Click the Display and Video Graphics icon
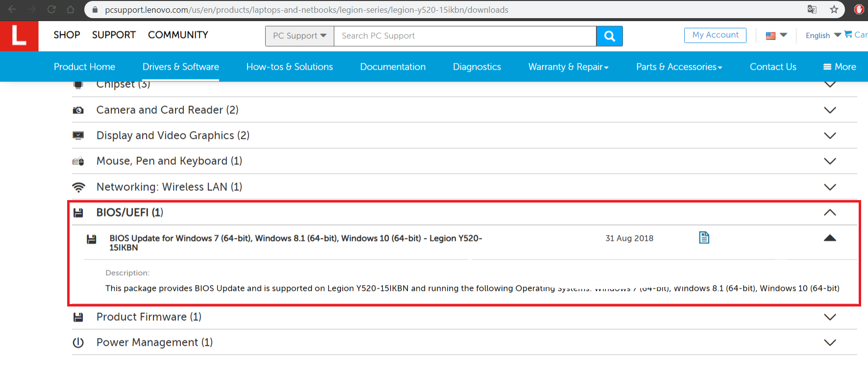Image resolution: width=868 pixels, height=382 pixels. click(x=78, y=136)
